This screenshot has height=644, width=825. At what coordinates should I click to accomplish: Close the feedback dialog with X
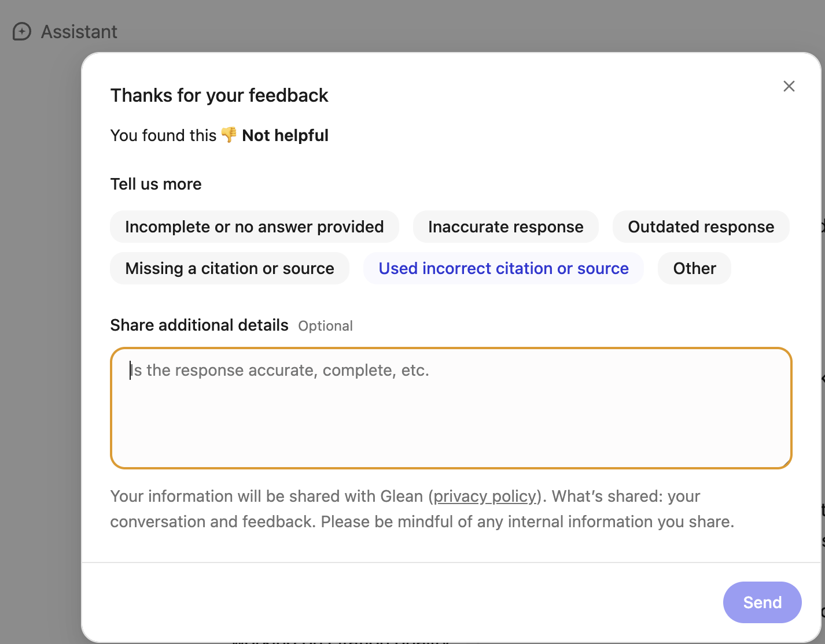click(x=789, y=86)
